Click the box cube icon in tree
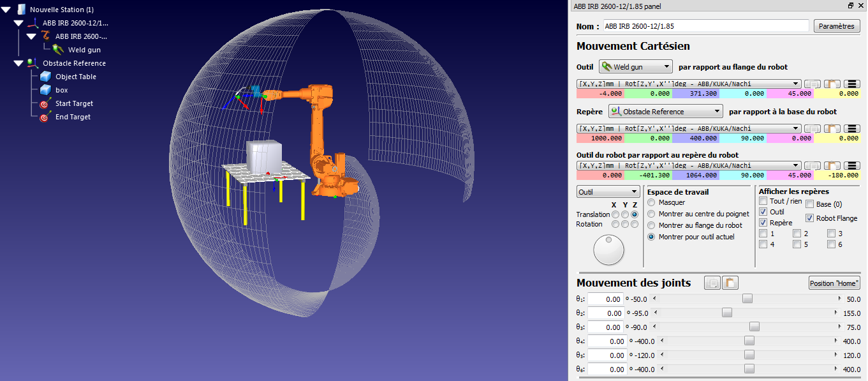Viewport: 868px width, 381px height. [45, 90]
